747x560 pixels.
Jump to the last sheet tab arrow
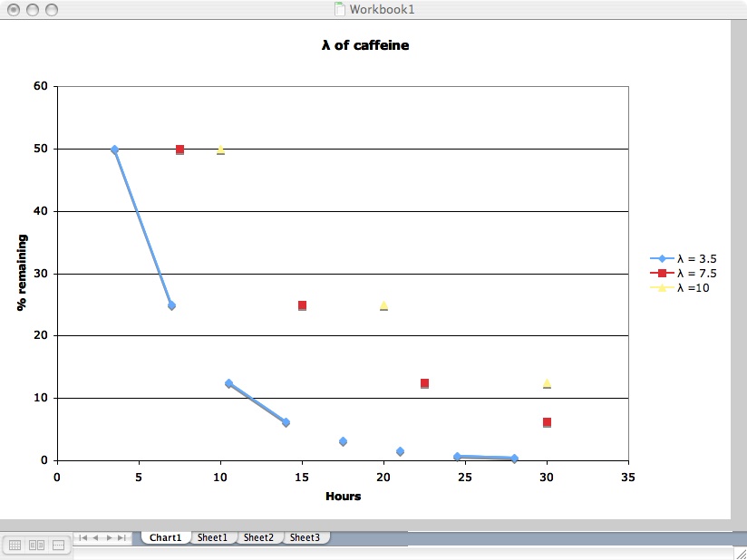pos(122,537)
